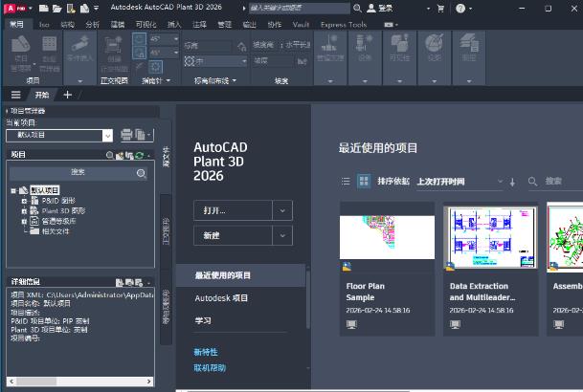Click the New file icon in quick access toolbar
Viewport: 583px width, 392px height.
pos(43,8)
